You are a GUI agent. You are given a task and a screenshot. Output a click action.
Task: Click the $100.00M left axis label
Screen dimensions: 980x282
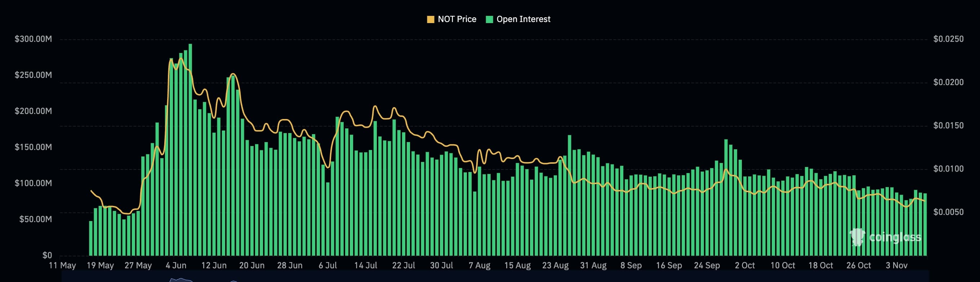(33, 184)
